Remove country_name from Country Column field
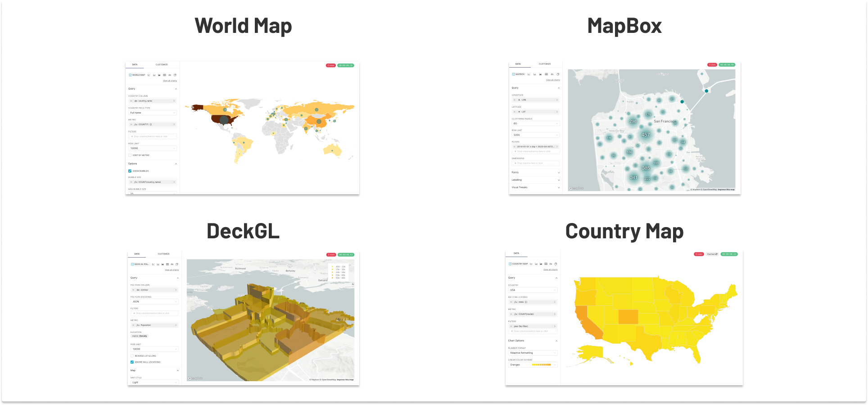868x405 pixels. (x=131, y=101)
